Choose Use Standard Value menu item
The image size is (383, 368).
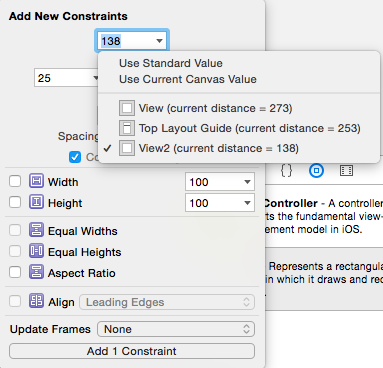[x=171, y=63]
